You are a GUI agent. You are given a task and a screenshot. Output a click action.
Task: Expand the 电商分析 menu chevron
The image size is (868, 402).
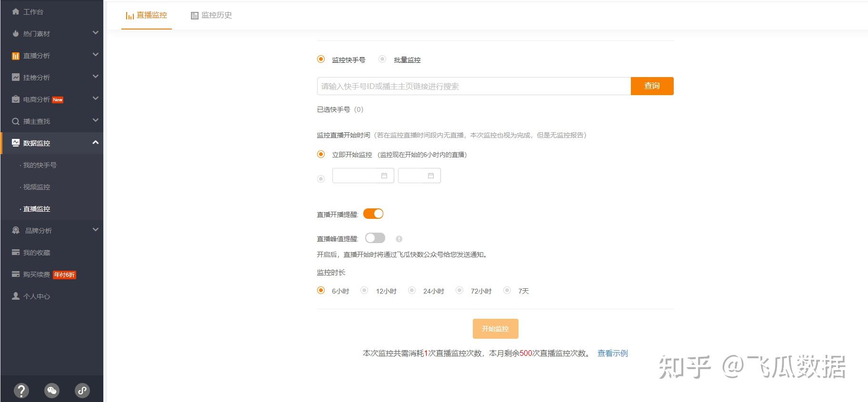point(95,98)
